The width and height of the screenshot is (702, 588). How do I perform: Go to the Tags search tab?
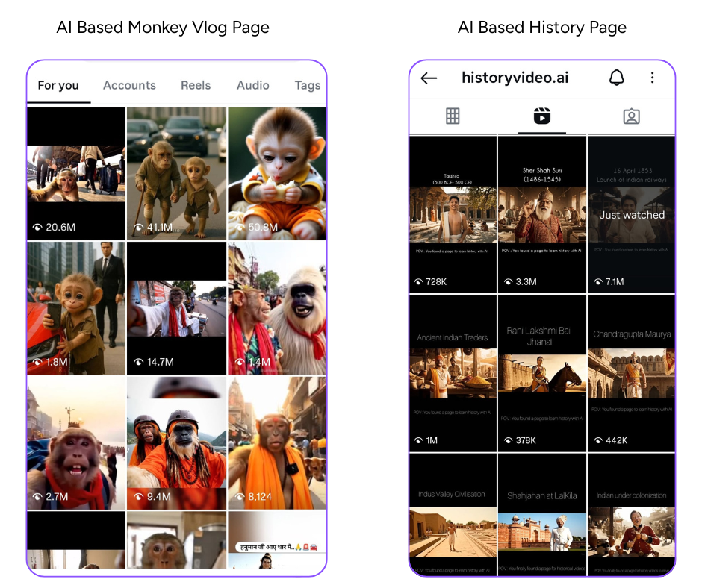307,85
